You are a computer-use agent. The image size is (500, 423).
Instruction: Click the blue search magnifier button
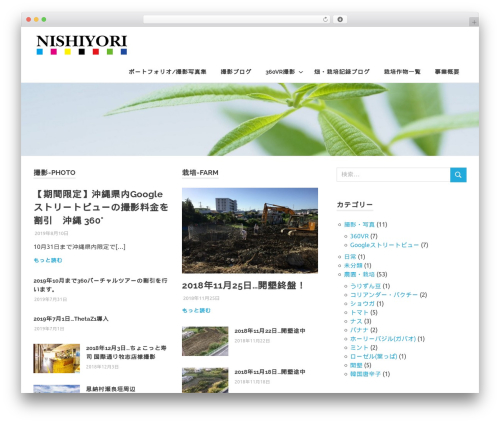coord(458,175)
